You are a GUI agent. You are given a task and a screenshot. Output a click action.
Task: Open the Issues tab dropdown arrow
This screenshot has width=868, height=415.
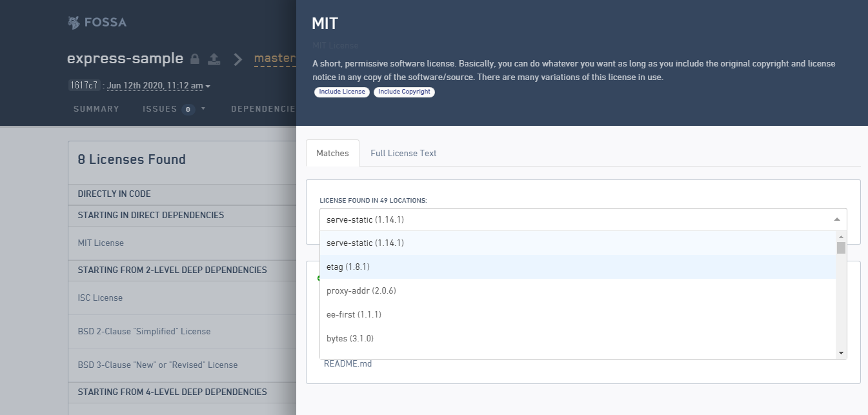203,108
